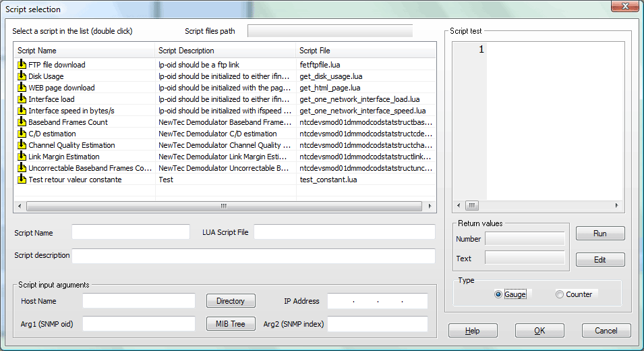This screenshot has width=644, height=351.
Task: Select the 'Test' description cell
Action: (x=166, y=180)
